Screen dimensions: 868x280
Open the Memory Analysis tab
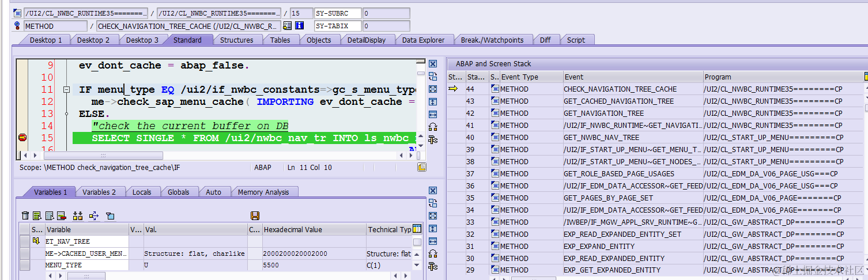click(263, 192)
